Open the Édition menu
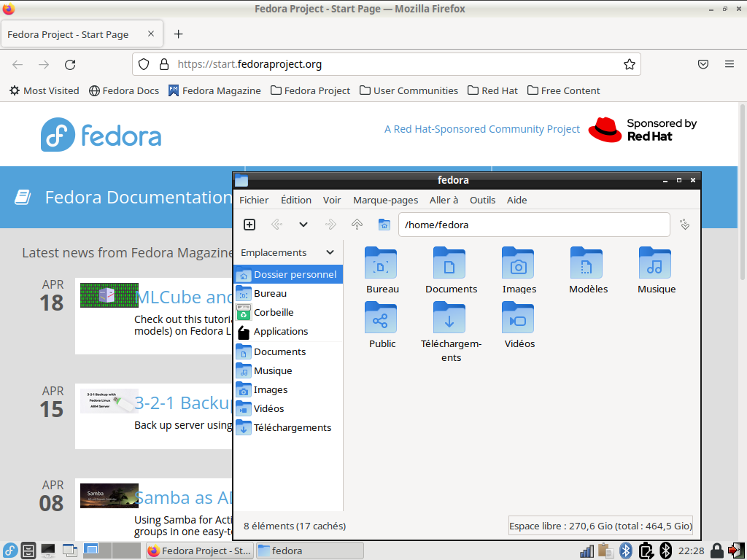747x560 pixels. (296, 200)
